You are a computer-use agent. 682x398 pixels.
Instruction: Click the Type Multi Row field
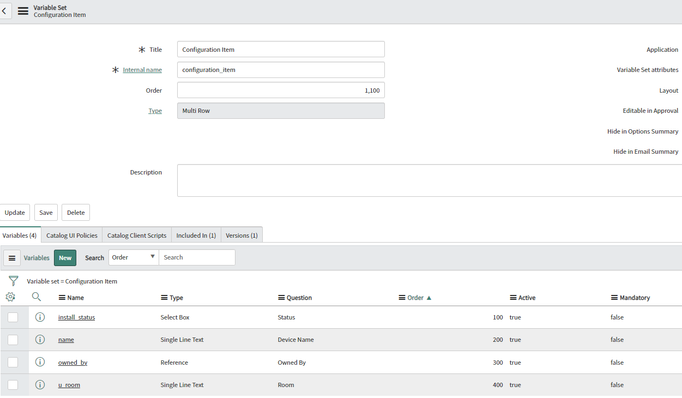[281, 111]
